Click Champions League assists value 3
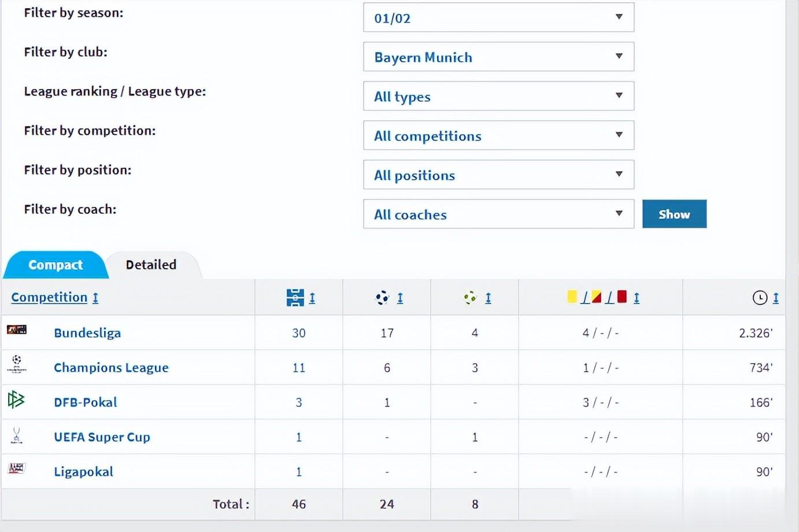 click(475, 368)
